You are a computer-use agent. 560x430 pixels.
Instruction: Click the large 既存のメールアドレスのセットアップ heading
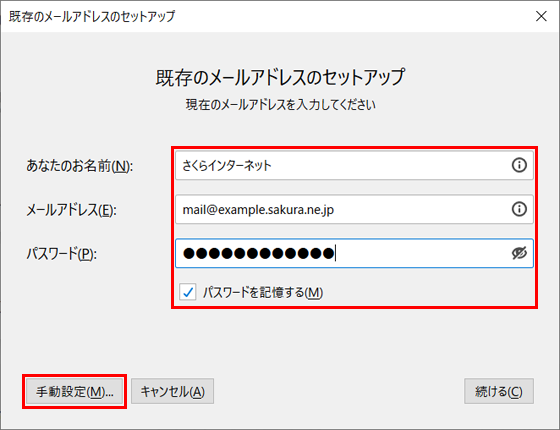tap(280, 77)
